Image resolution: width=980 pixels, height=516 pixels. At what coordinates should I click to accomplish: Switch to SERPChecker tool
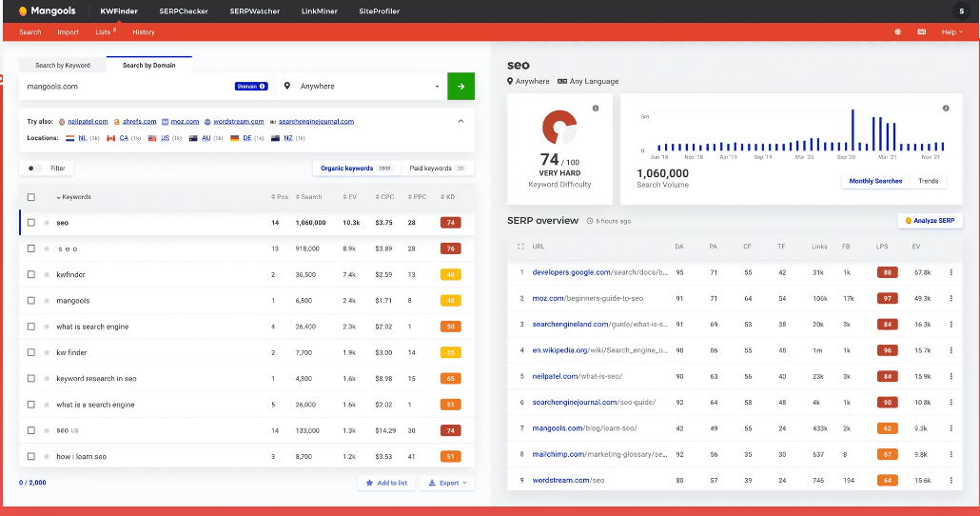183,11
